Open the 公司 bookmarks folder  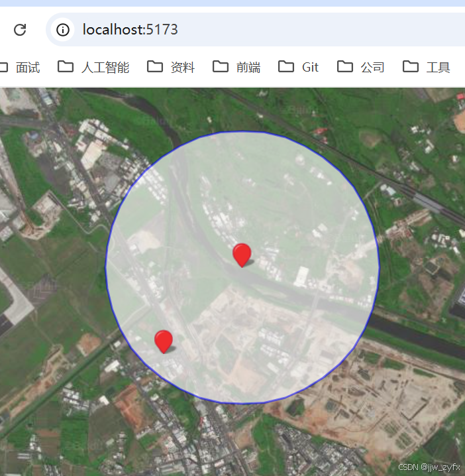(x=361, y=67)
